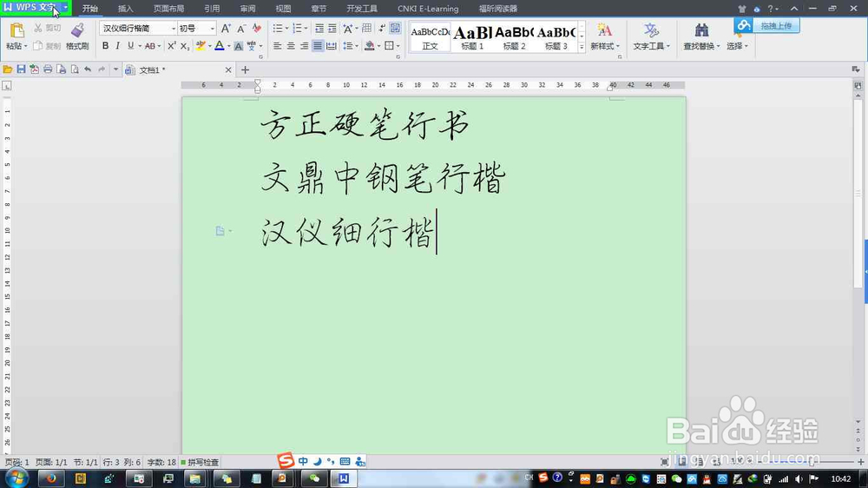
Task: Click the Windows Start button
Action: [16, 478]
